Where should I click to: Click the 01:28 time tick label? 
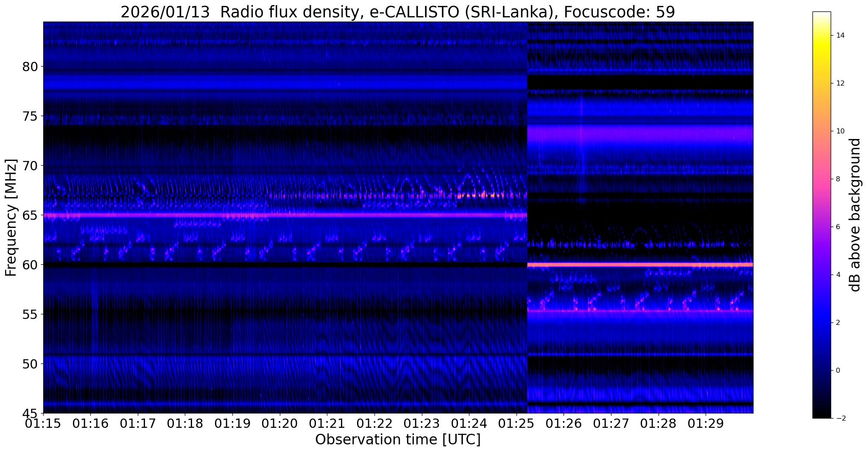[x=659, y=424]
